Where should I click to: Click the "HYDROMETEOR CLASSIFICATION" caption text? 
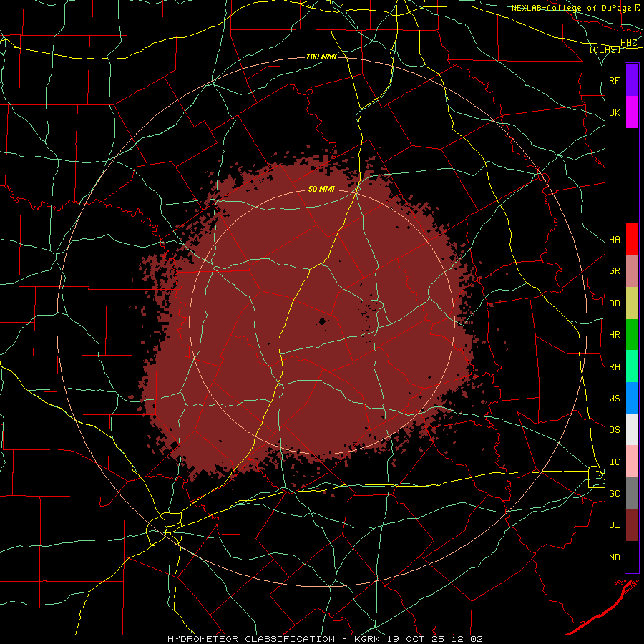click(251, 639)
